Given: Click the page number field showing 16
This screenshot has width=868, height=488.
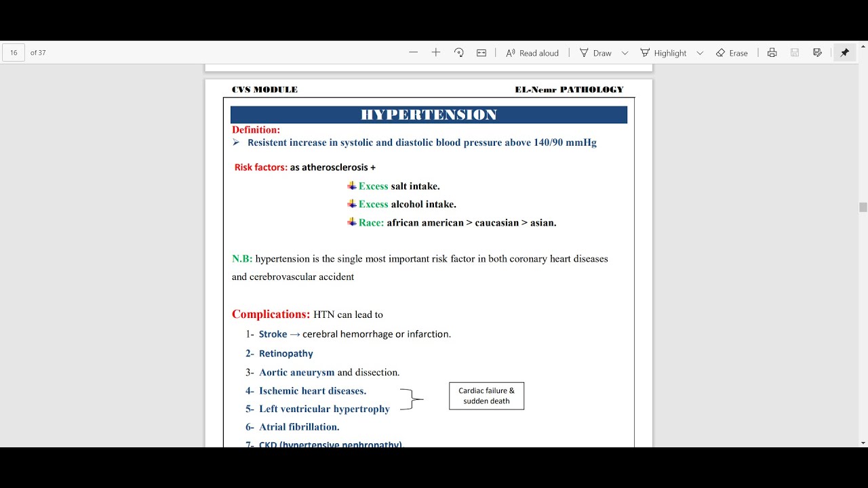Looking at the screenshot, I should coord(14,52).
